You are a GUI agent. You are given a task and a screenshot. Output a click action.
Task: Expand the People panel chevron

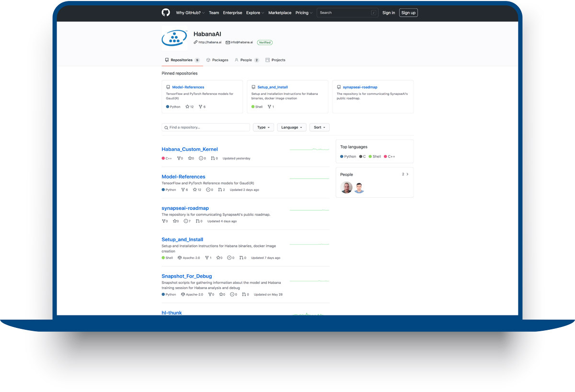[407, 174]
